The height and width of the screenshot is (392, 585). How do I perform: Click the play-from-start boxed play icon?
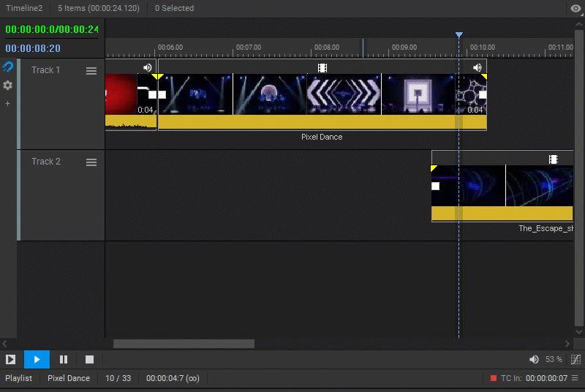click(10, 360)
